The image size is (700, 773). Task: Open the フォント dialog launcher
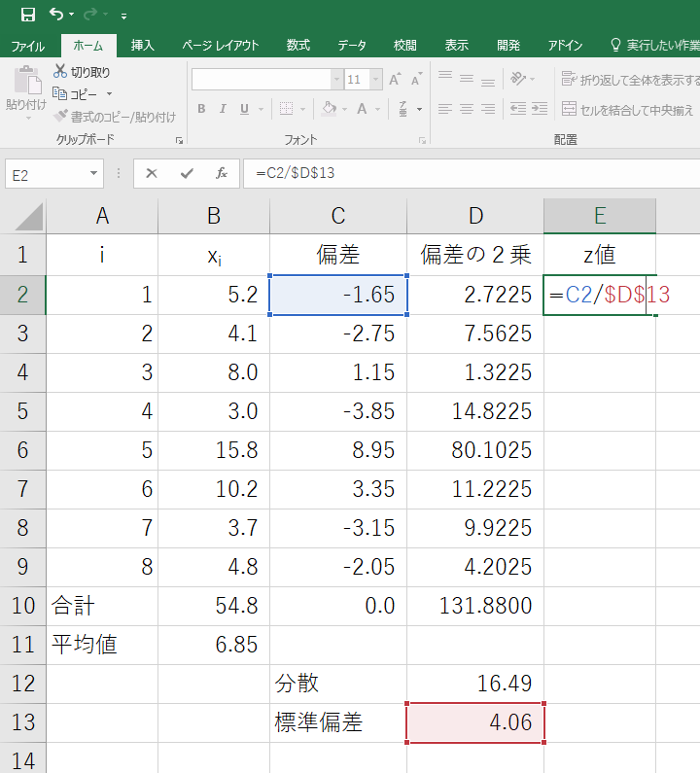(x=422, y=140)
